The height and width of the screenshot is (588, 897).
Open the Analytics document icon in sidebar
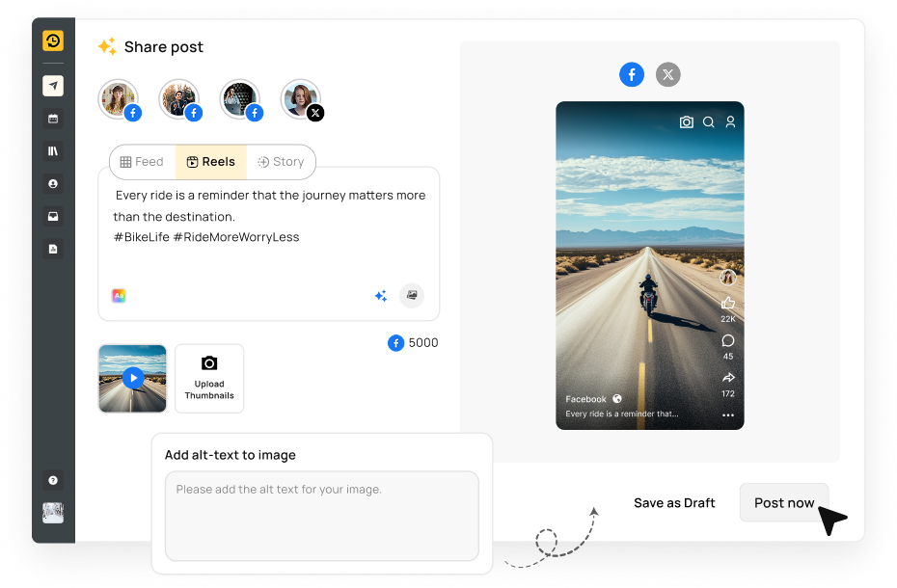pos(53,249)
